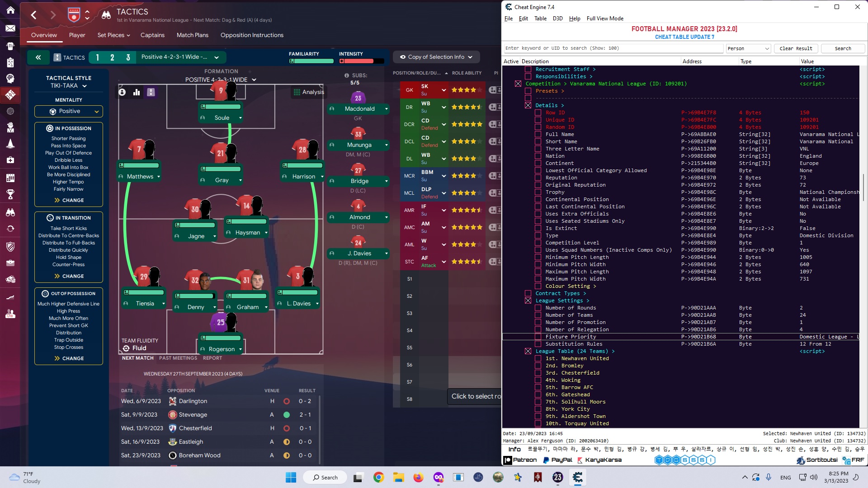
Task: Click the Opposition Instructions tab icon
Action: click(251, 34)
